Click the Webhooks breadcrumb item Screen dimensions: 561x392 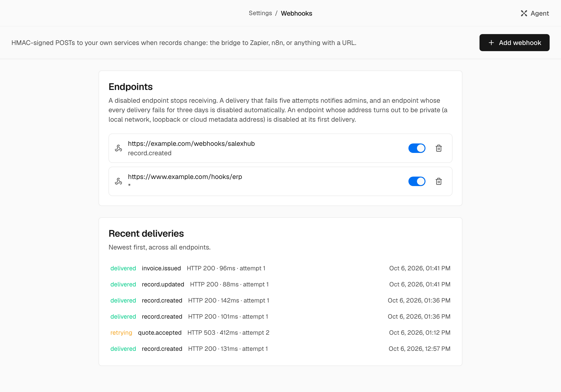pos(296,13)
